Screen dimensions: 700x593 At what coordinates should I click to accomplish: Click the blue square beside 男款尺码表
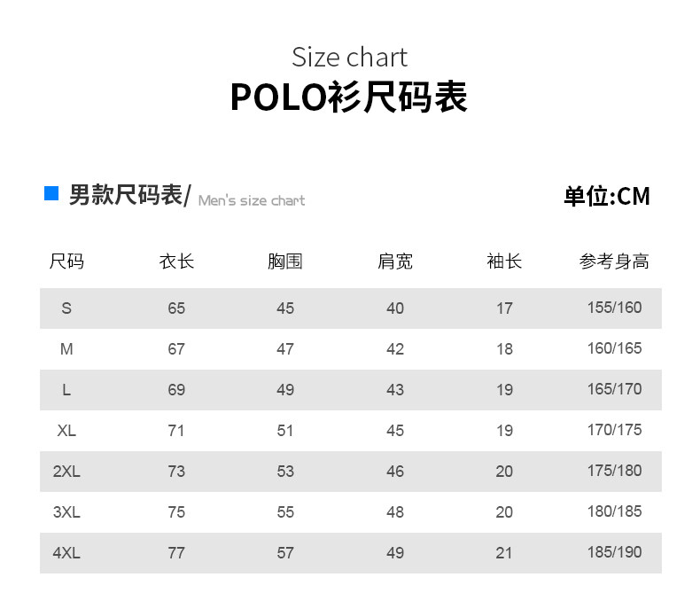(x=51, y=193)
